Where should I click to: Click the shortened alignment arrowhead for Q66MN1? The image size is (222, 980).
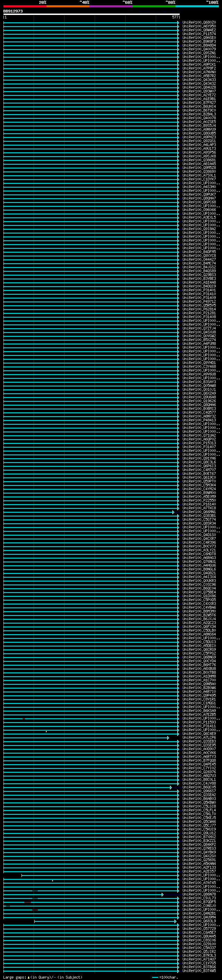click(173, 512)
